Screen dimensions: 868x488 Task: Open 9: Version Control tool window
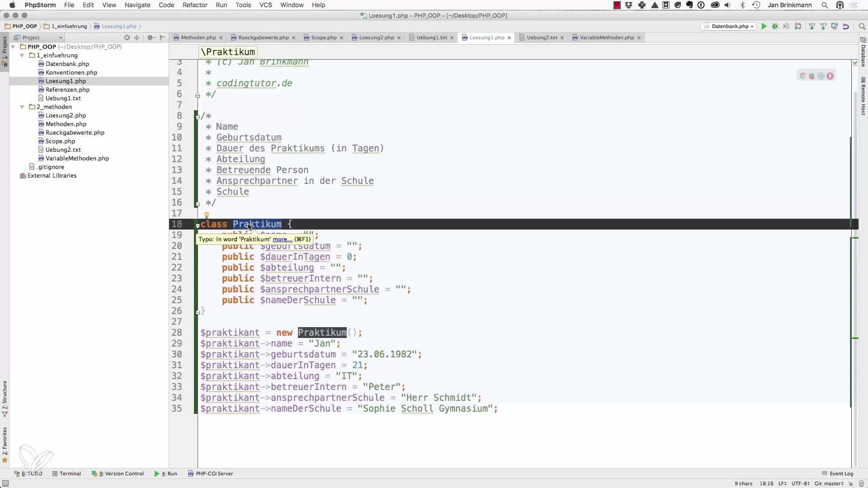[x=118, y=474]
